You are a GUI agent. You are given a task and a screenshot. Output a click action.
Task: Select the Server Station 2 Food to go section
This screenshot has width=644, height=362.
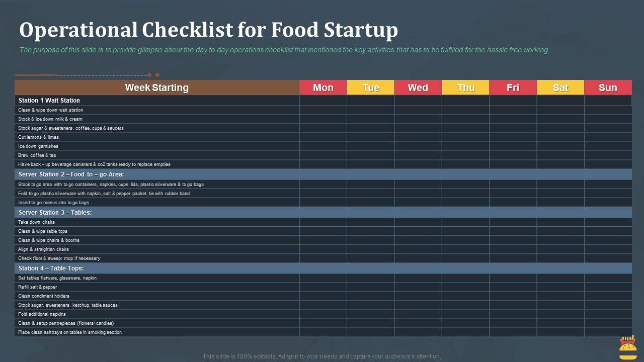(71, 174)
